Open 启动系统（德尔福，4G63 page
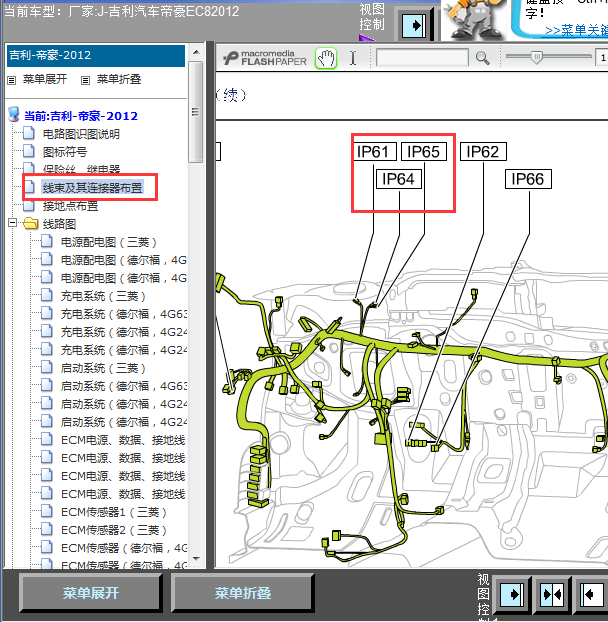 (x=124, y=386)
